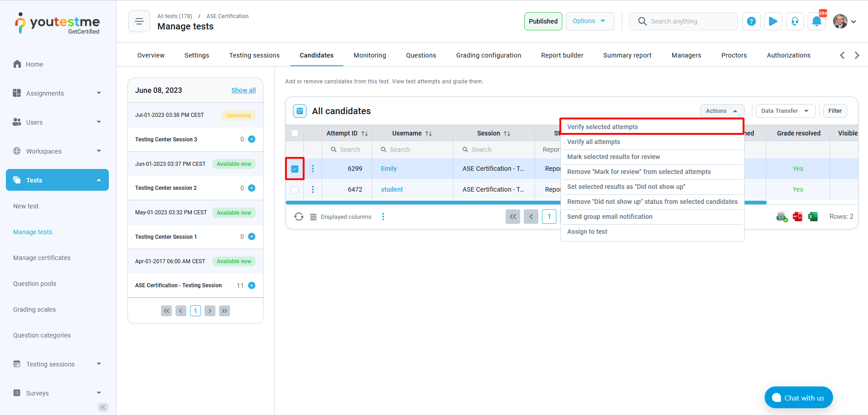Image resolution: width=868 pixels, height=415 pixels.
Task: Open the three-dot row menu for Emily
Action: 312,169
